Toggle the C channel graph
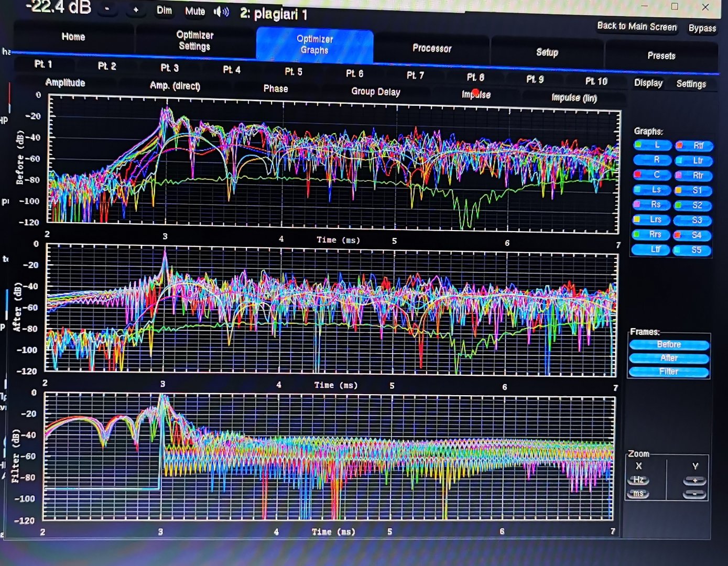Screen dimensions: 728x566 (x=652, y=175)
